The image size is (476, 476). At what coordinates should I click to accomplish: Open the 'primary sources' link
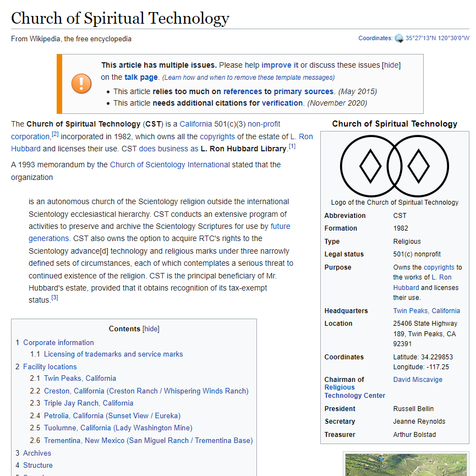tap(304, 92)
